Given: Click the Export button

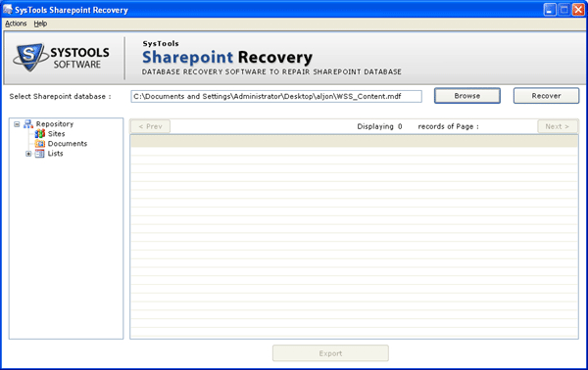Looking at the screenshot, I should coord(330,353).
